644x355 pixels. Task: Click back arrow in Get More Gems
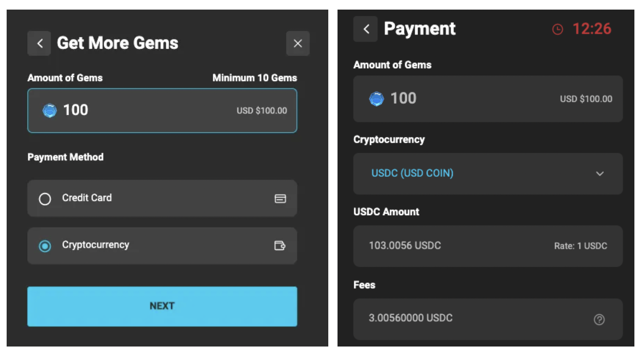pos(39,44)
